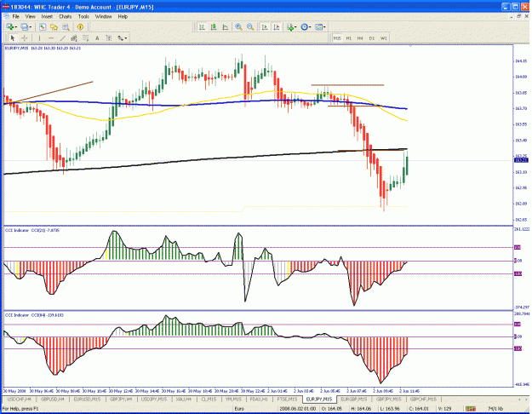532x414 pixels.
Task: Click the Periods clock icon
Action: [x=305, y=26]
